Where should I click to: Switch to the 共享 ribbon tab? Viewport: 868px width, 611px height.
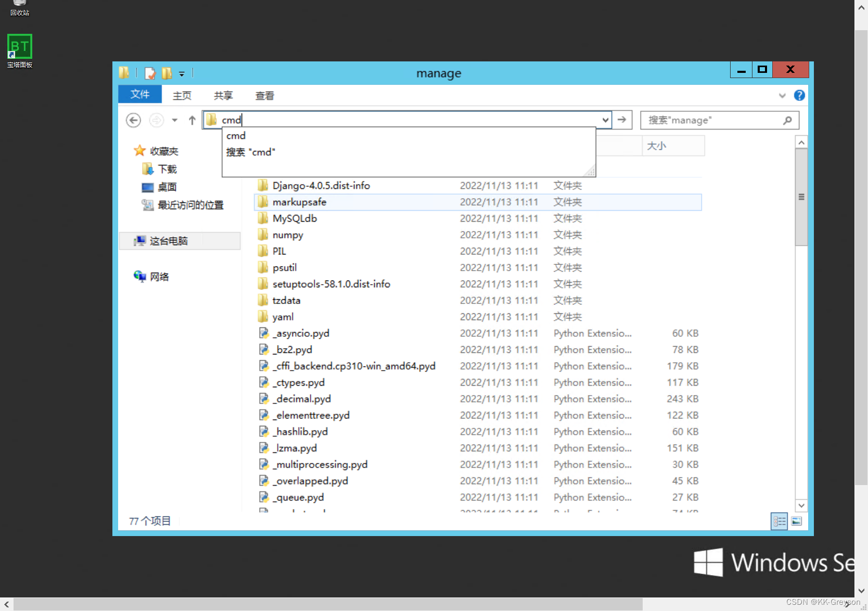[x=223, y=96]
